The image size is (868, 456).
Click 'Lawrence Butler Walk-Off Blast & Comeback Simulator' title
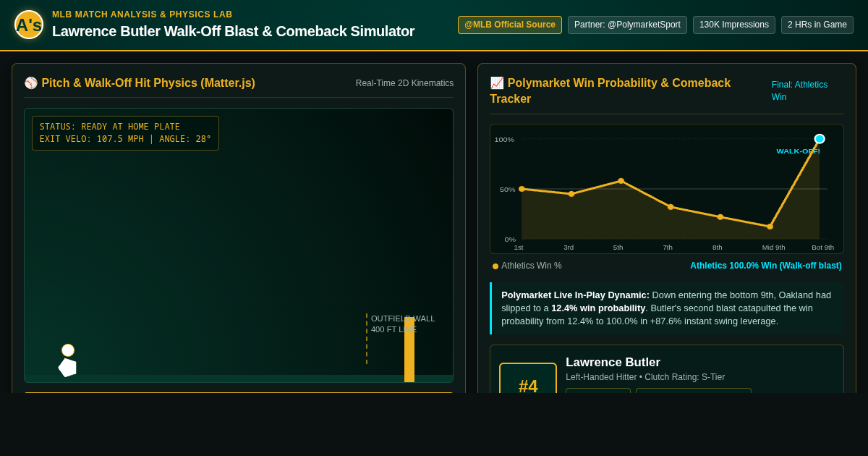tap(233, 31)
